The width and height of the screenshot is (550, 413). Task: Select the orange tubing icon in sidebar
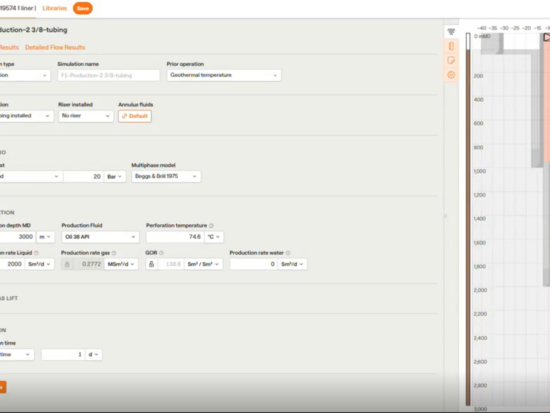click(x=451, y=46)
